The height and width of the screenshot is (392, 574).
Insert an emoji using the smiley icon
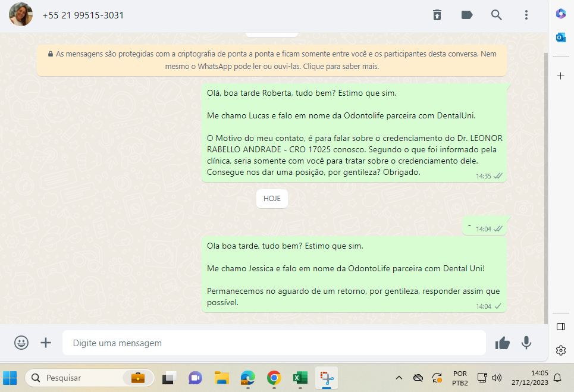21,343
